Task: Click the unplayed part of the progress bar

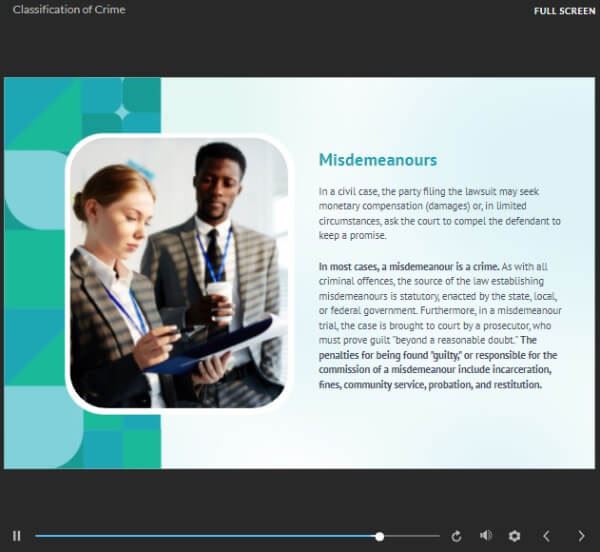Action: tap(412, 536)
